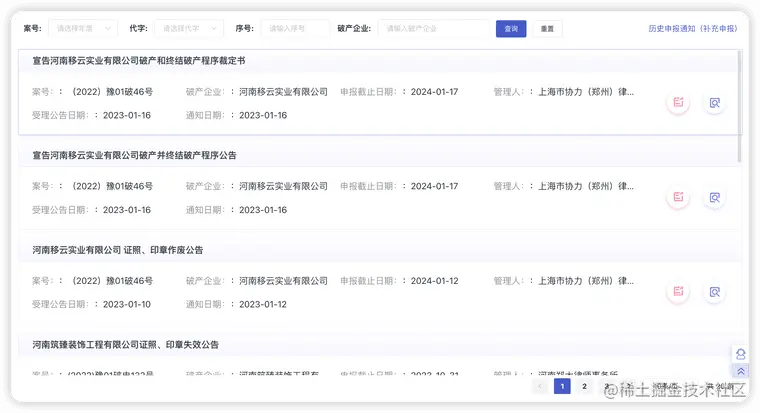Image resolution: width=760 pixels, height=413 pixels.
Task: Open the customer service headset icon
Action: (741, 354)
